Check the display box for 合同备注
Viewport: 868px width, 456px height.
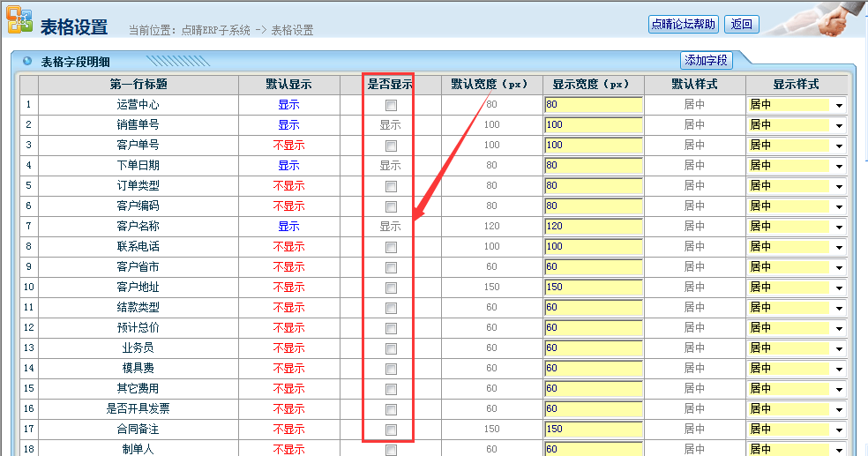tap(391, 430)
